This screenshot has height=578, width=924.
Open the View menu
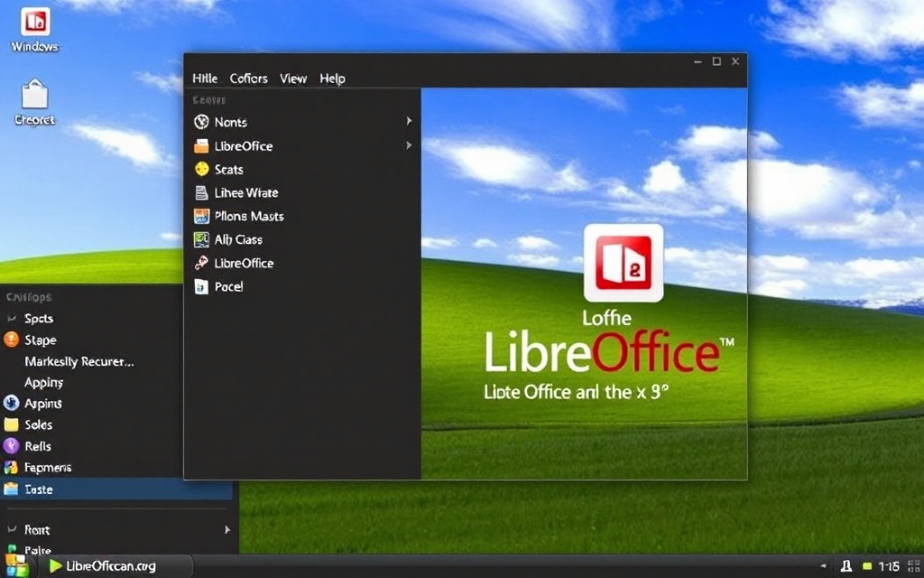tap(293, 79)
